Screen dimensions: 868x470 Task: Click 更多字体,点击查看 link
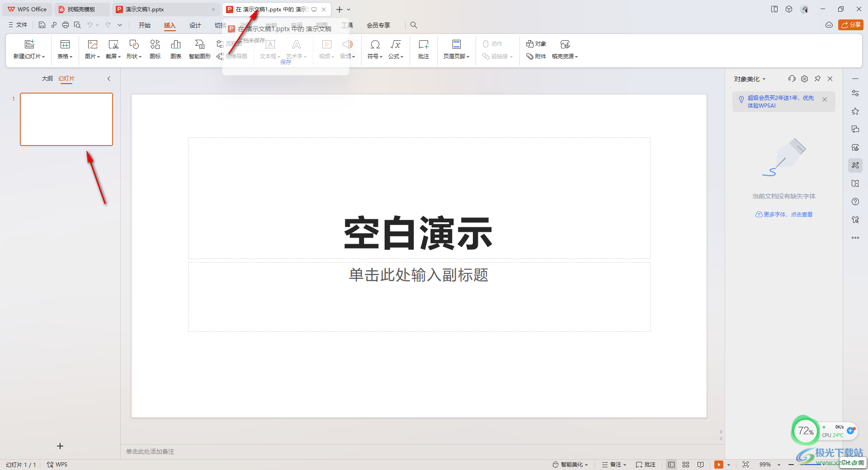point(784,214)
